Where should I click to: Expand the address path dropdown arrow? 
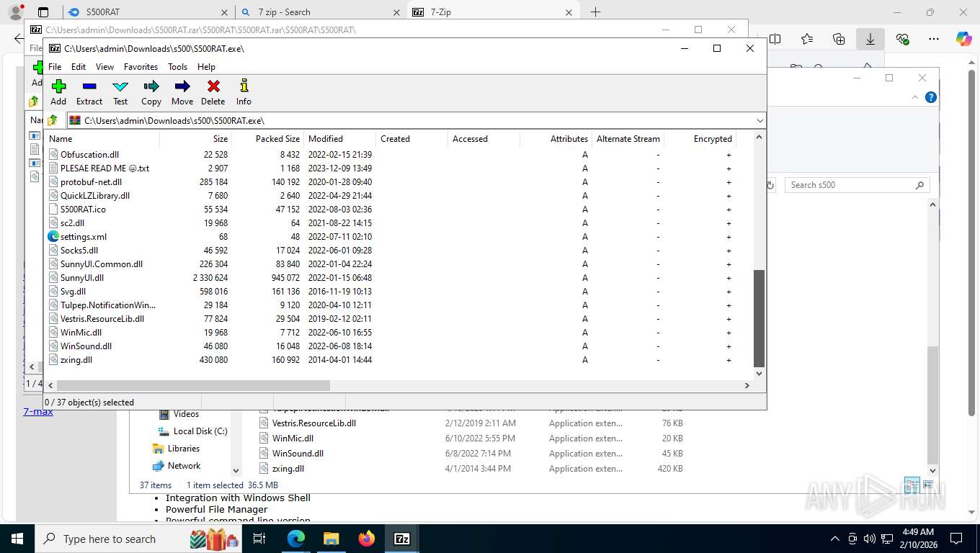759,120
